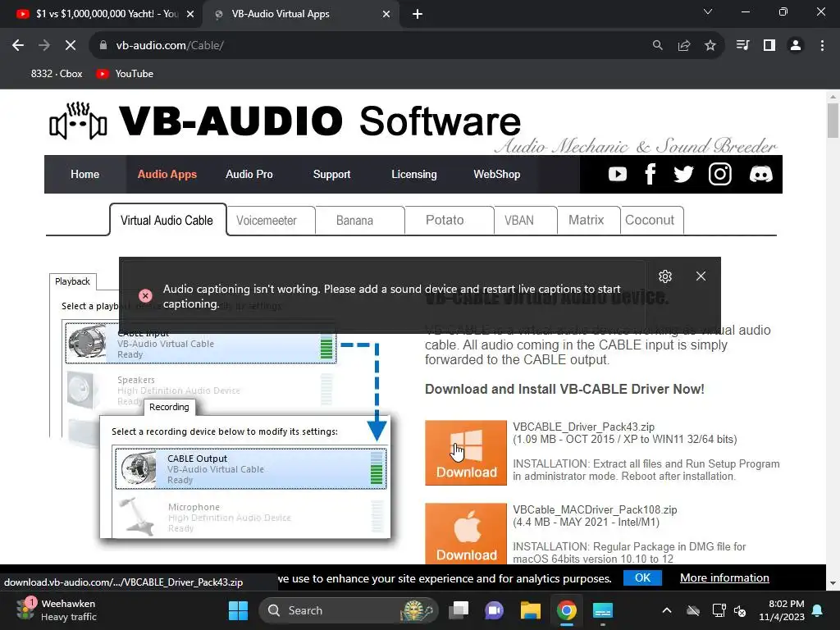Go to Home in site navigation
Screen dimensions: 840x630
[x=84, y=174]
